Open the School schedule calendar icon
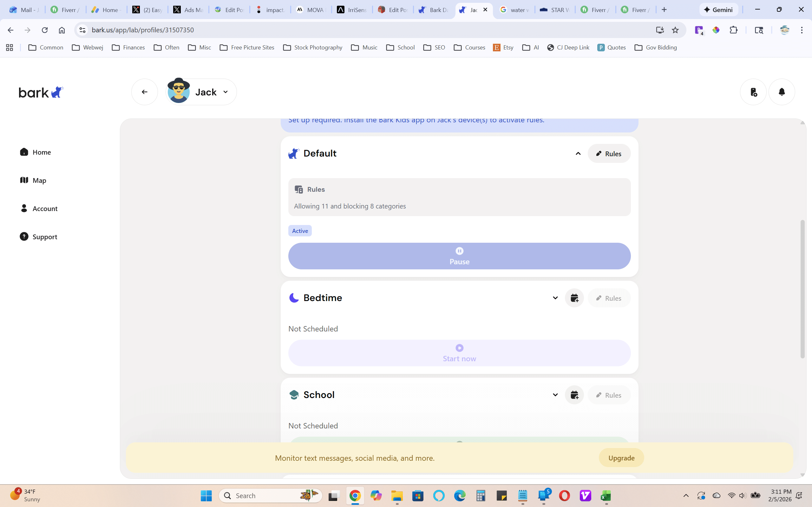812x507 pixels. (x=574, y=395)
